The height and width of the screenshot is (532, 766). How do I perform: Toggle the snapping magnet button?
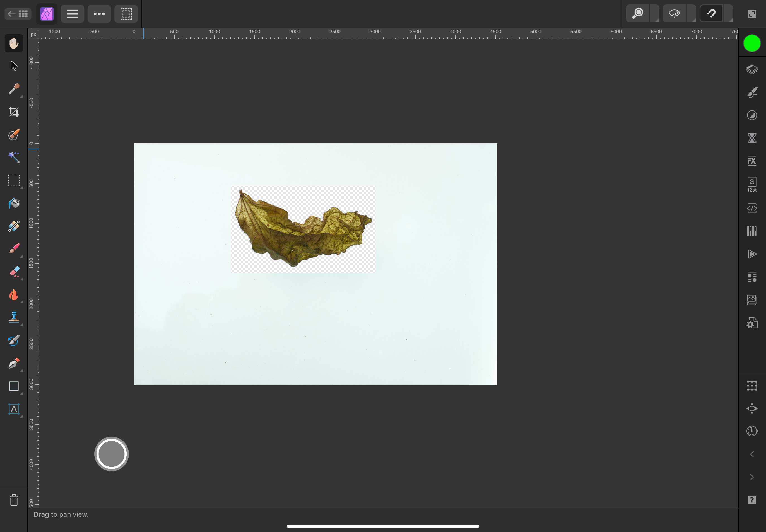point(711,14)
